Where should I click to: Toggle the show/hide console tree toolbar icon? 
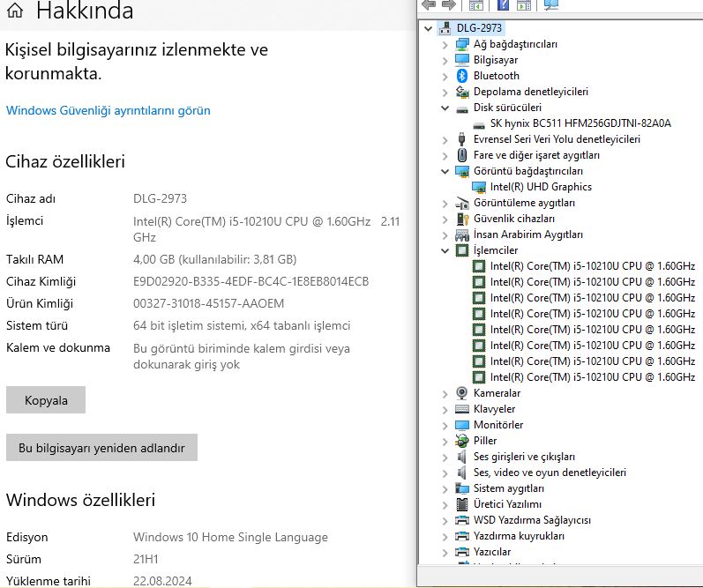pos(475,5)
